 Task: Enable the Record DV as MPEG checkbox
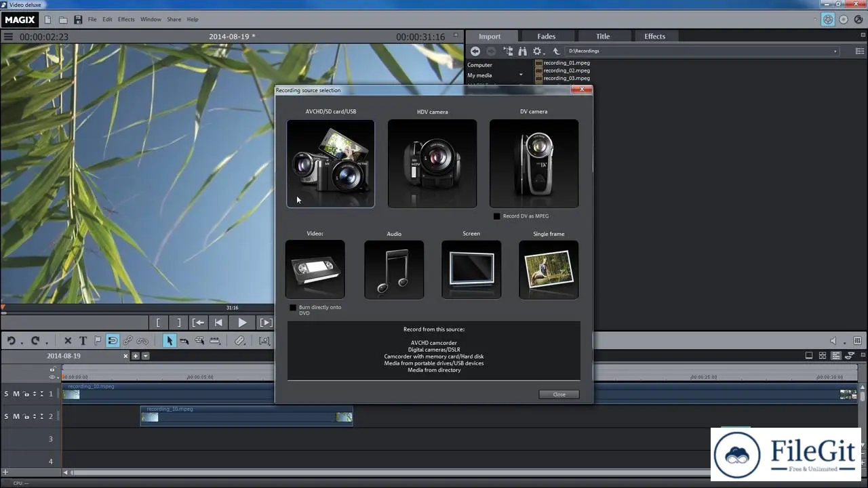496,216
